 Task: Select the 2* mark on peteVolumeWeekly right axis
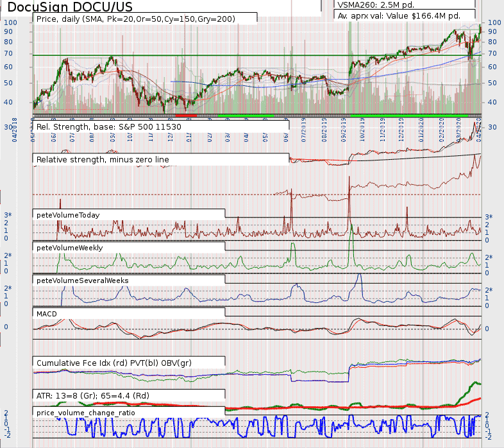489,257
